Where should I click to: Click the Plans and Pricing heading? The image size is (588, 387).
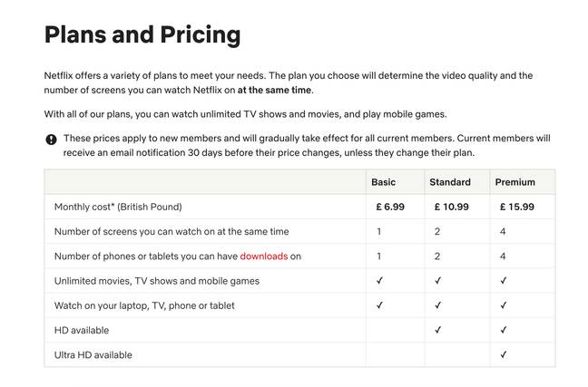pos(142,35)
